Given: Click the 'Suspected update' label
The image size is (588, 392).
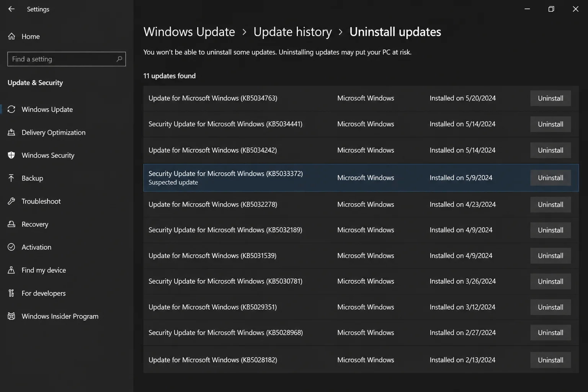Looking at the screenshot, I should coord(173,183).
